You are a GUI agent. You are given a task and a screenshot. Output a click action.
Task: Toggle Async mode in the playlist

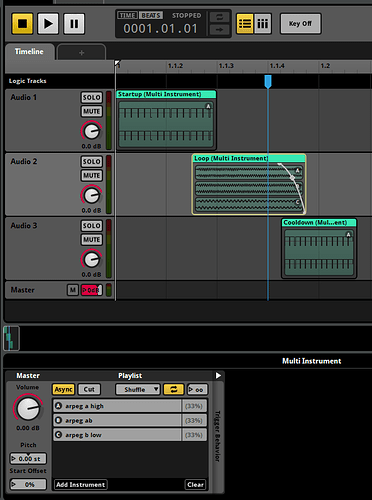point(63,389)
